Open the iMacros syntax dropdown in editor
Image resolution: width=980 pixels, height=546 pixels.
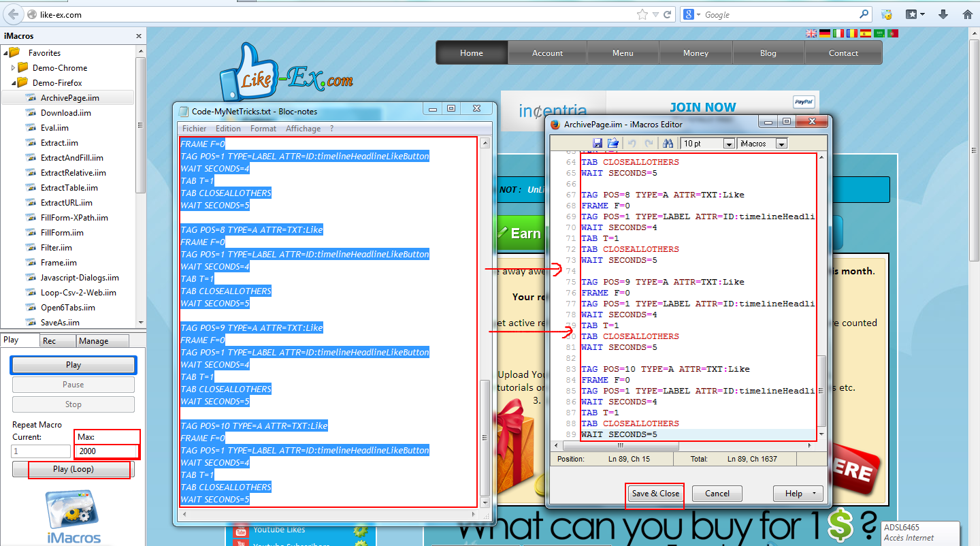coord(781,144)
